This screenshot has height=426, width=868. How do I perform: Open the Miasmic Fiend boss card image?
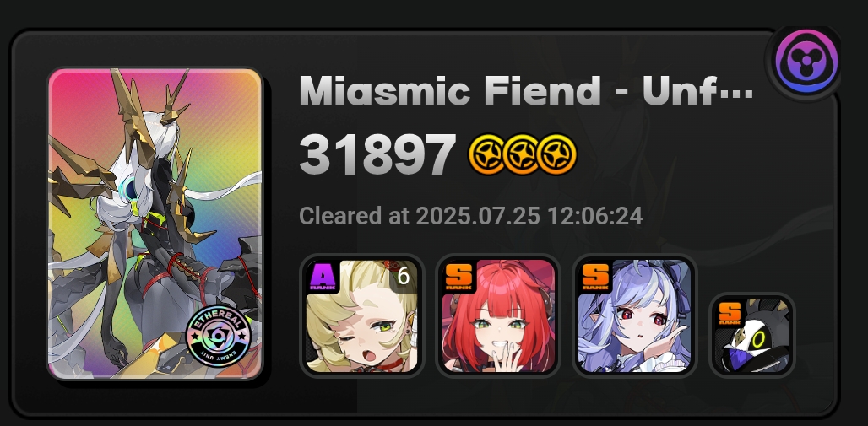coord(155,224)
